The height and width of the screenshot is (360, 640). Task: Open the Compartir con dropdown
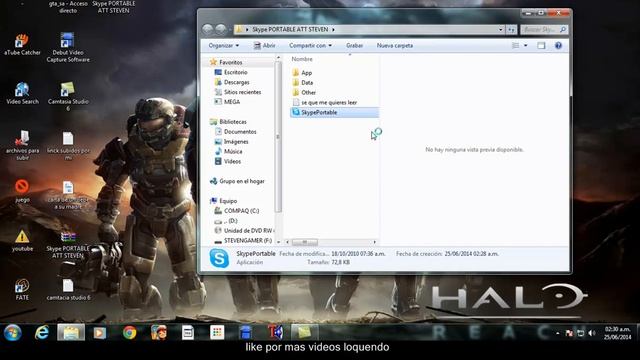click(x=310, y=45)
